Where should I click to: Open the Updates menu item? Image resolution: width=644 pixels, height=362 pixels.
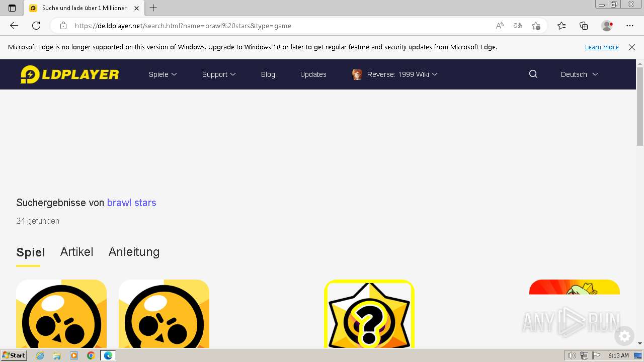pyautogui.click(x=313, y=74)
